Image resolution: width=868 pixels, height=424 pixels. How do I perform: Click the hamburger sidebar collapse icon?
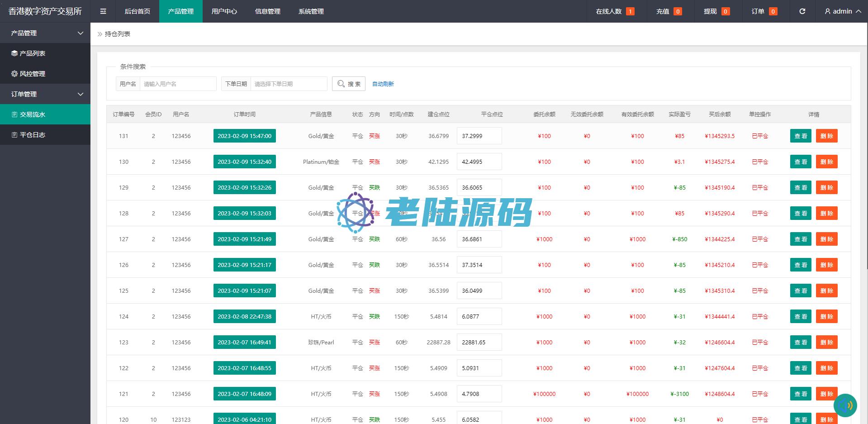click(103, 11)
